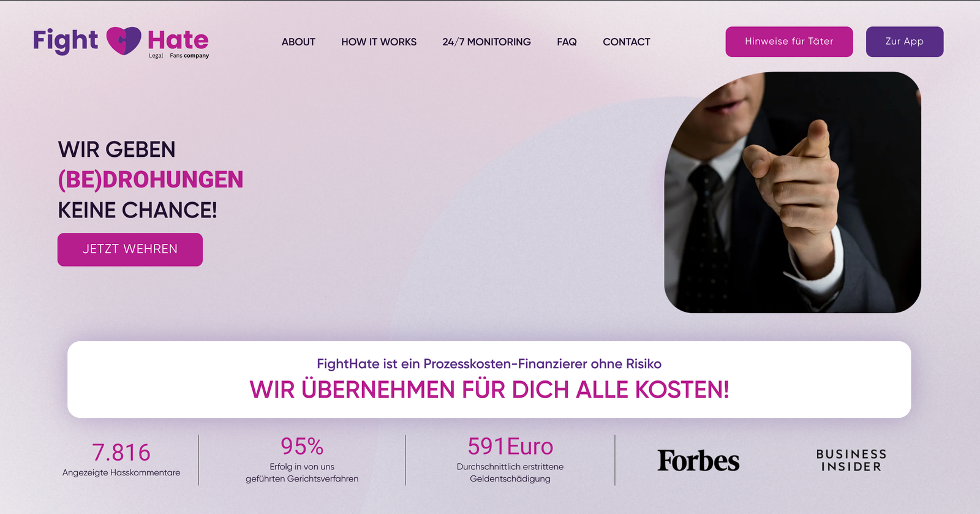Click the purple "Fight" logo text
This screenshot has height=514, width=980.
pyautogui.click(x=65, y=41)
